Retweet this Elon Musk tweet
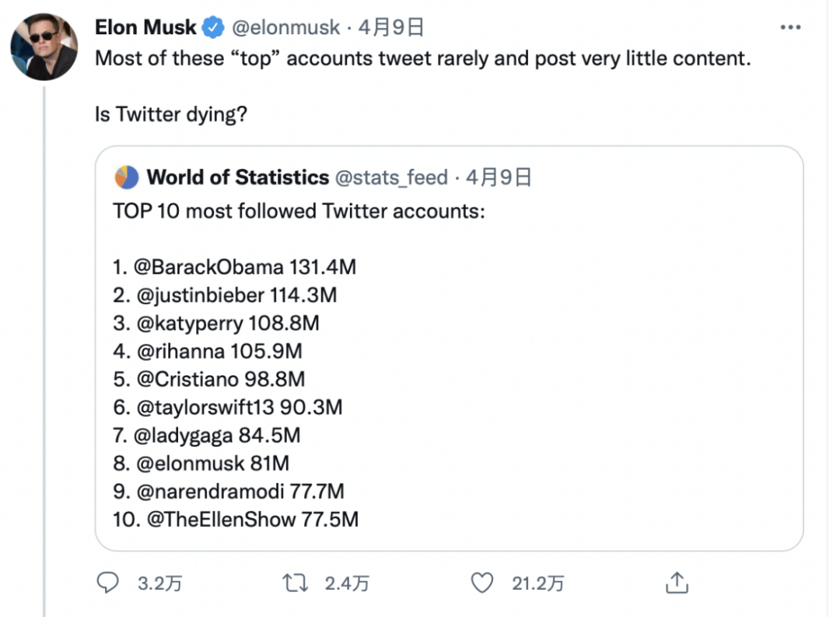This screenshot has height=617, width=840. pyautogui.click(x=296, y=583)
